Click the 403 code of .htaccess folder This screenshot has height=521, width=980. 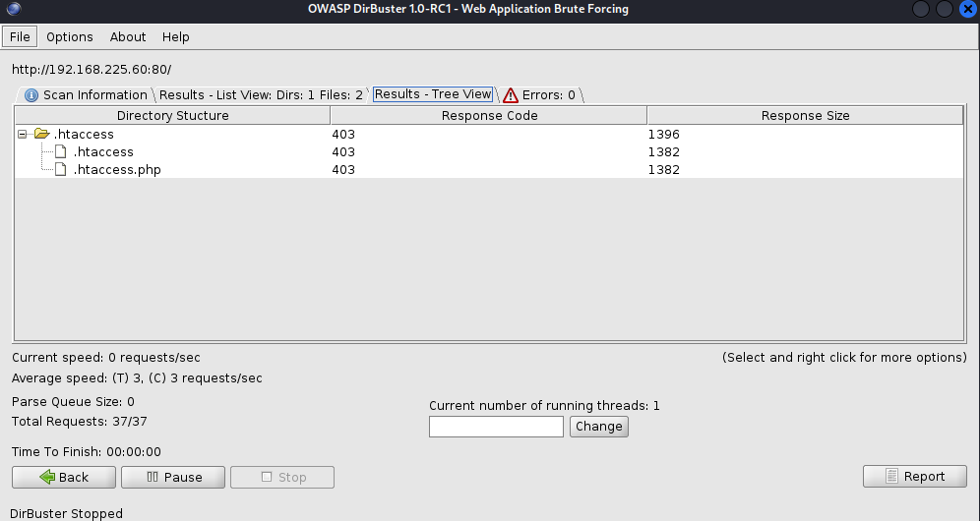[x=343, y=135]
